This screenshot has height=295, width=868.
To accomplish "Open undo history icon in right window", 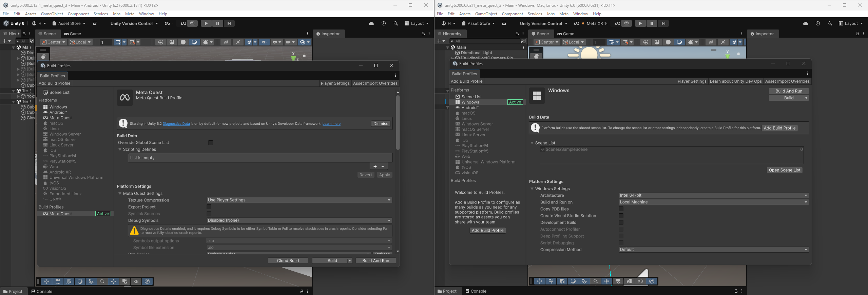I will point(818,23).
